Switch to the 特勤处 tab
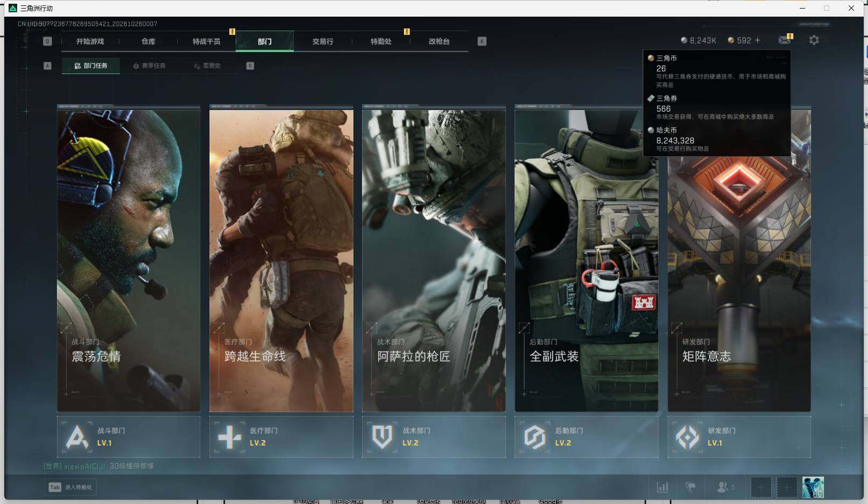This screenshot has height=504, width=868. (381, 41)
